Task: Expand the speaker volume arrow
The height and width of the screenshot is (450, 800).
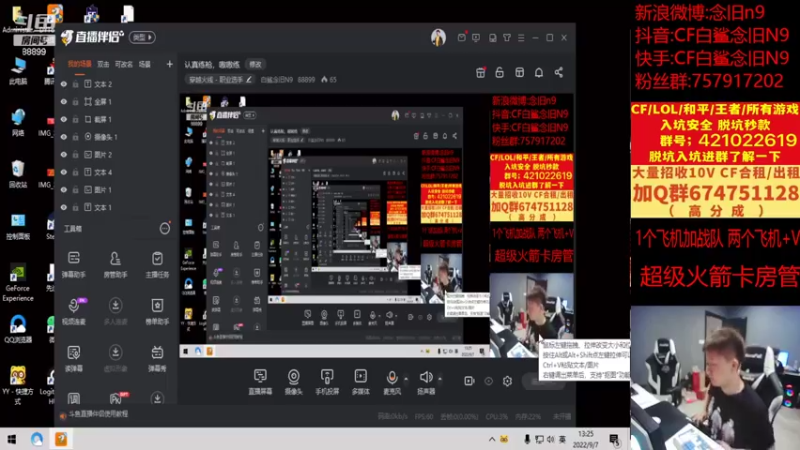Action: point(440,379)
